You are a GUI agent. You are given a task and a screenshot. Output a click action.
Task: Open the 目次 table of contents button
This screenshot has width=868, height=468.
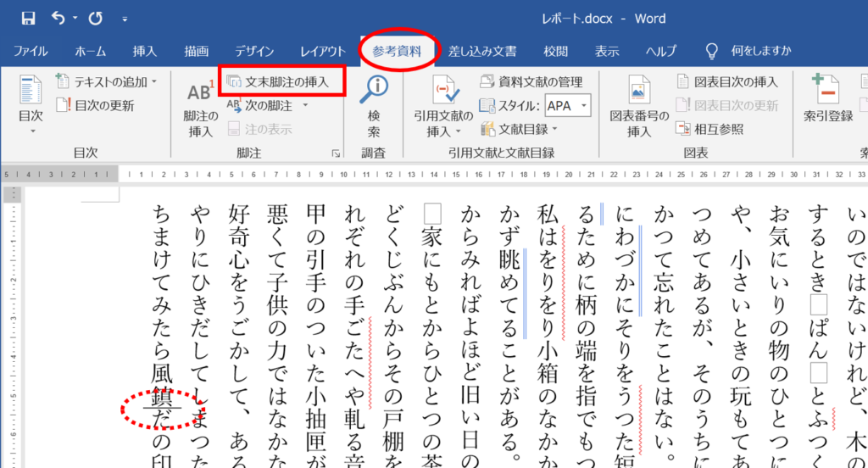(x=31, y=105)
